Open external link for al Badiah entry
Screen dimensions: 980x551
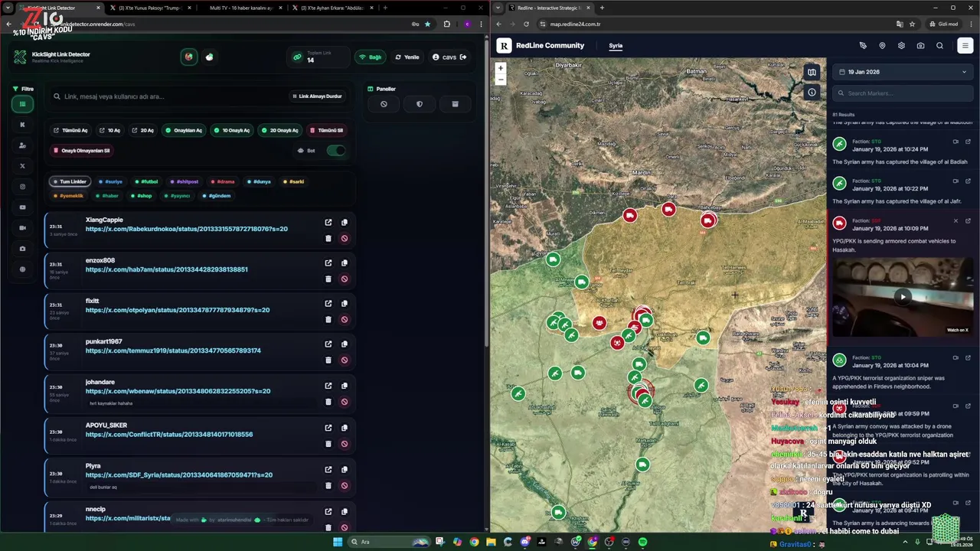click(968, 142)
